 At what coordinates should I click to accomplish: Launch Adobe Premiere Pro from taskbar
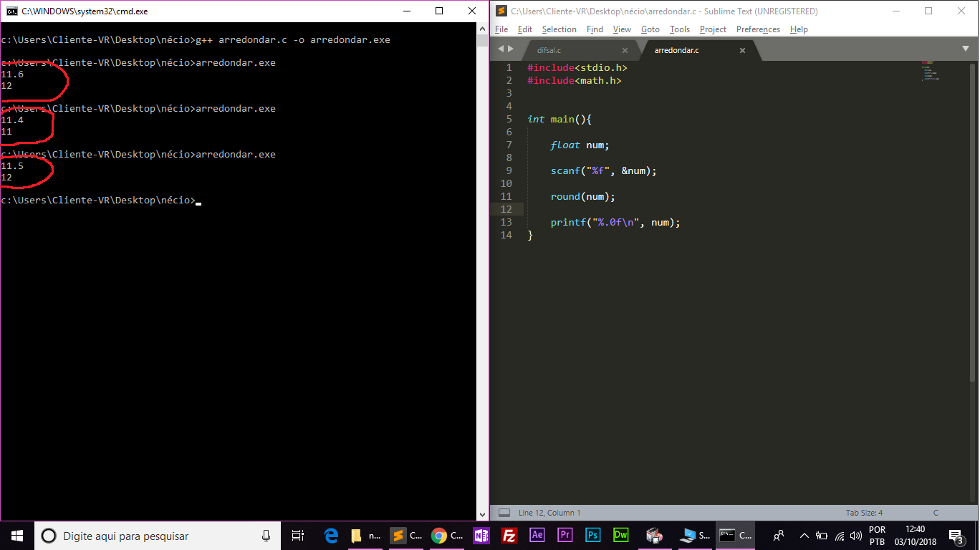[x=565, y=536]
